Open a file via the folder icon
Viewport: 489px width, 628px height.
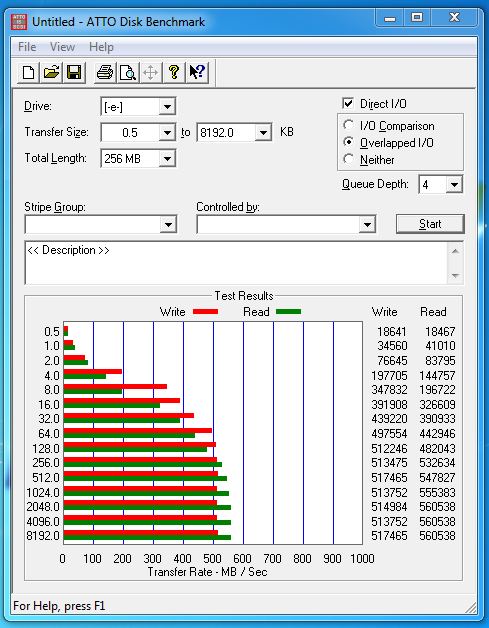point(51,72)
